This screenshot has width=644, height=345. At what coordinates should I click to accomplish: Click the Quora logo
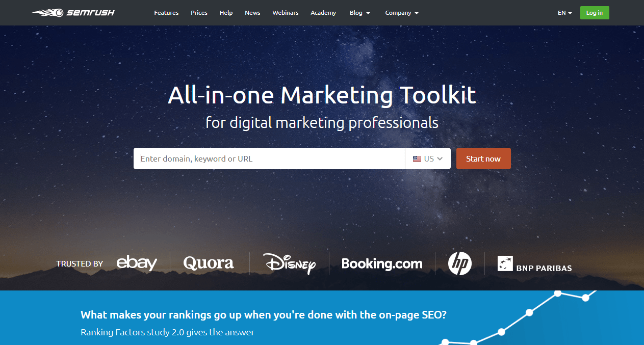click(209, 263)
